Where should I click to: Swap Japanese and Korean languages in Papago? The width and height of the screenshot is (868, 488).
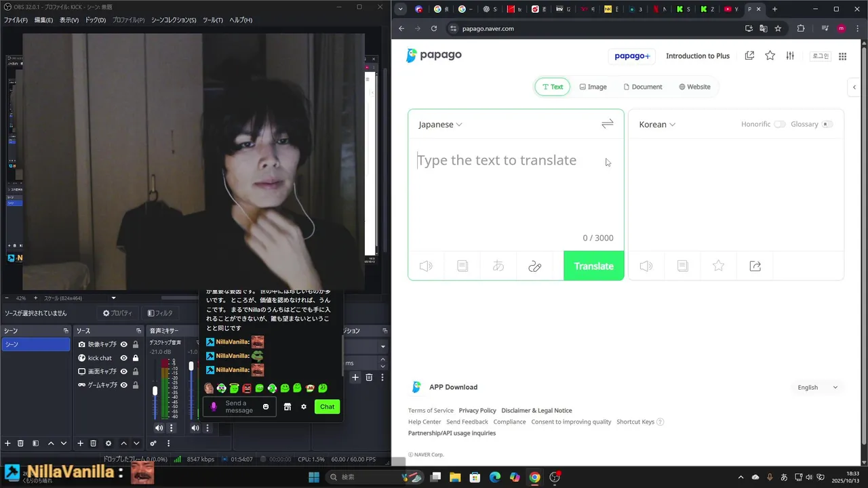[x=607, y=124]
